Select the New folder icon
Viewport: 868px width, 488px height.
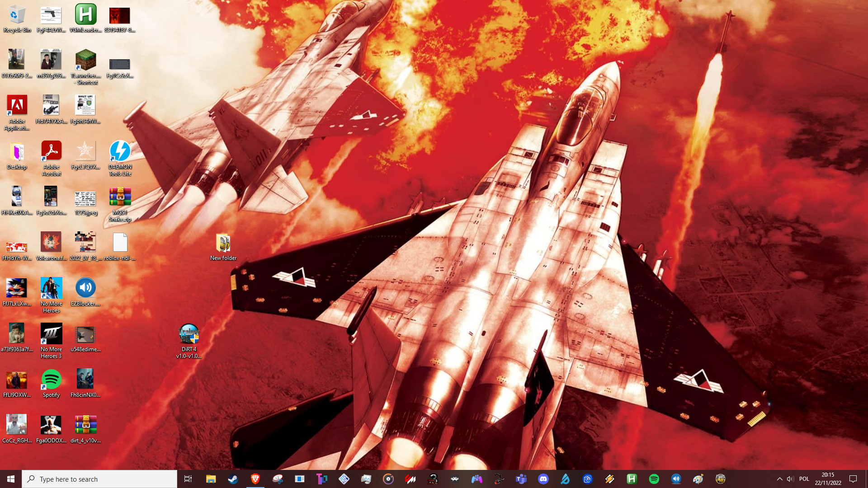(x=223, y=247)
